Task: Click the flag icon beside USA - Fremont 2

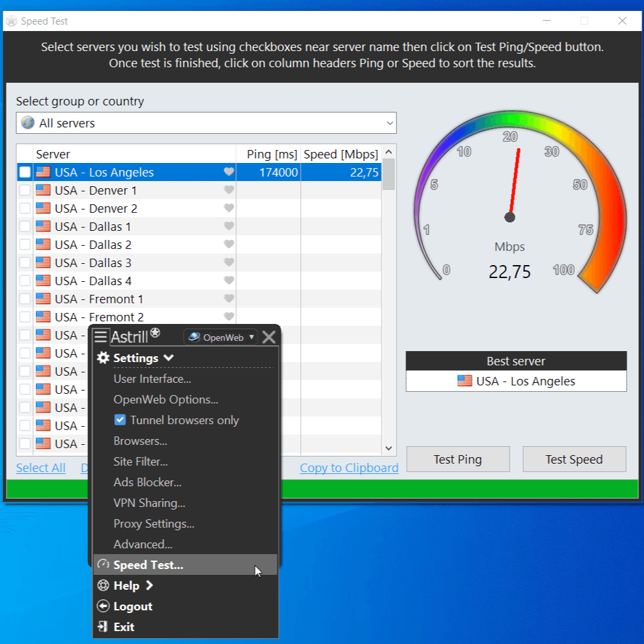Action: (x=43, y=317)
